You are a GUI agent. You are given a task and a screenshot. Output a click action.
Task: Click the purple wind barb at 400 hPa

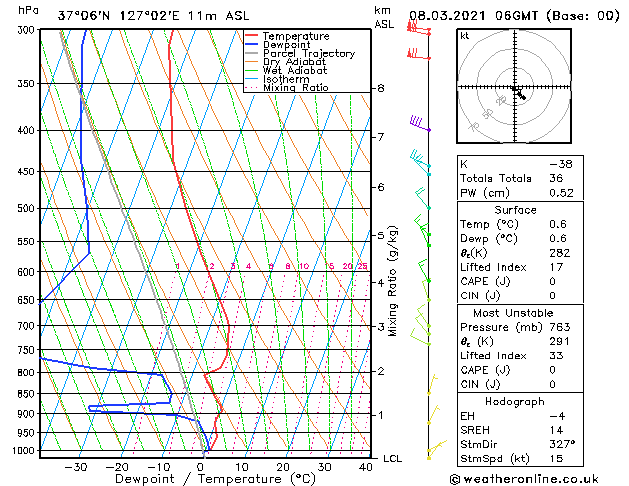click(x=420, y=123)
